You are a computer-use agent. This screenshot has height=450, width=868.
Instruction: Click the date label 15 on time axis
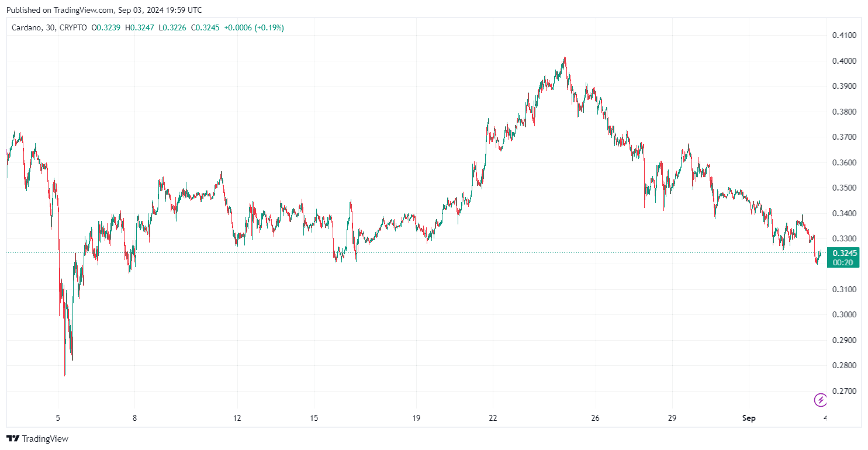click(314, 418)
